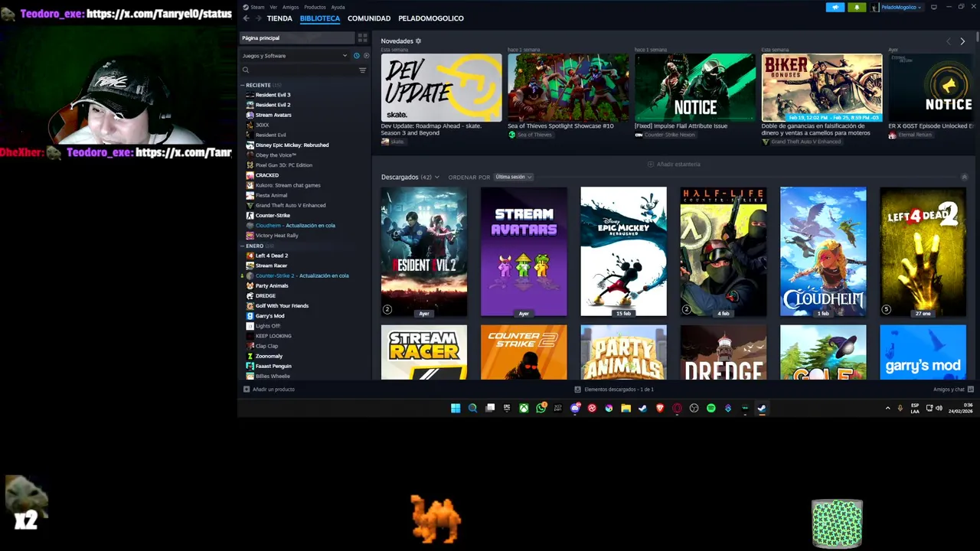Click the Página principal button
This screenshot has height=551, width=980.
[297, 37]
